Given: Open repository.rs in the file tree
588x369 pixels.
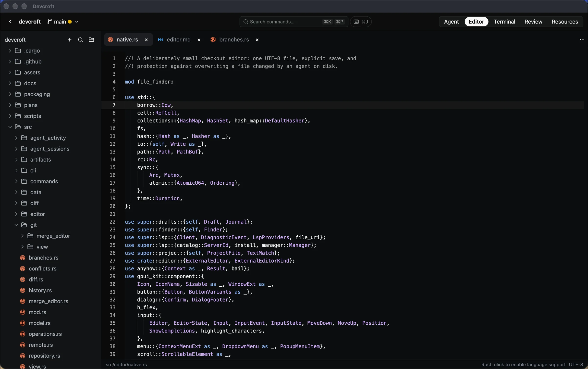Looking at the screenshot, I should 44,356.
